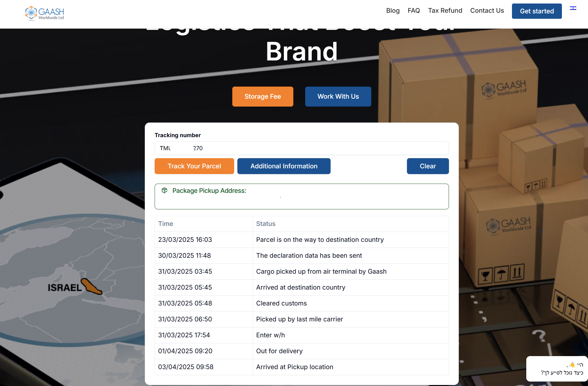
Task: Click the package icon beside Pickup Address
Action: [x=164, y=190]
